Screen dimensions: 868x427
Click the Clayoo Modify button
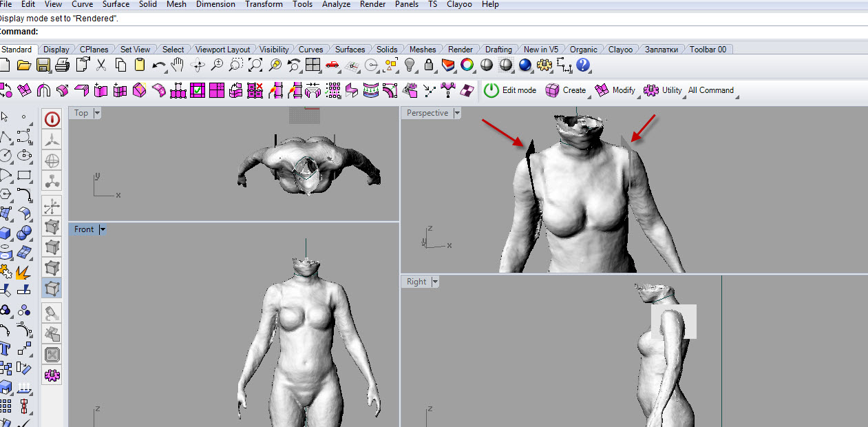[x=615, y=90]
